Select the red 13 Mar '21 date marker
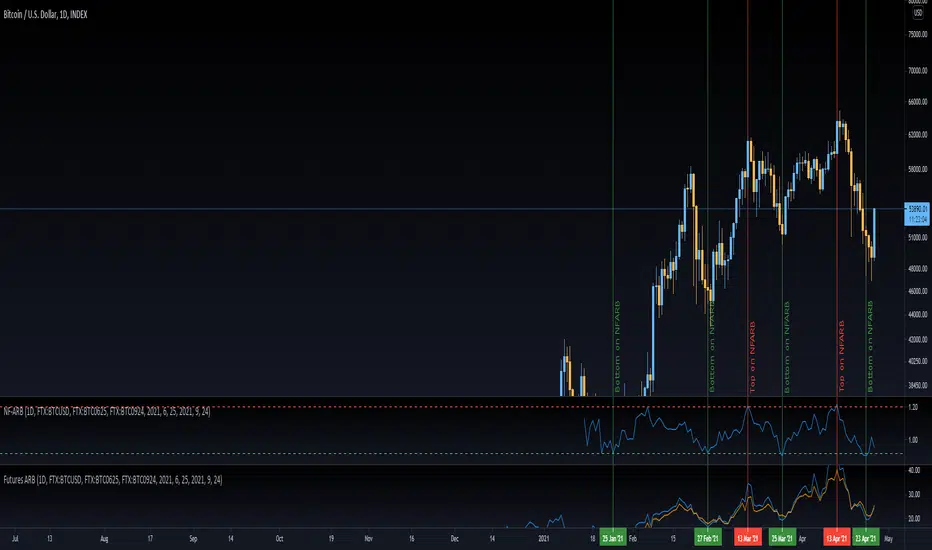This screenshot has width=932, height=550. 747,538
